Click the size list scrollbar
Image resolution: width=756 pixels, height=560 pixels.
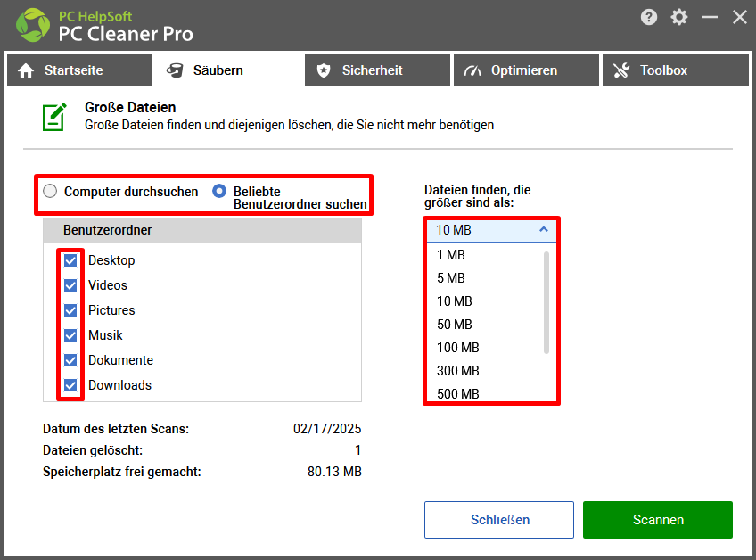546,302
